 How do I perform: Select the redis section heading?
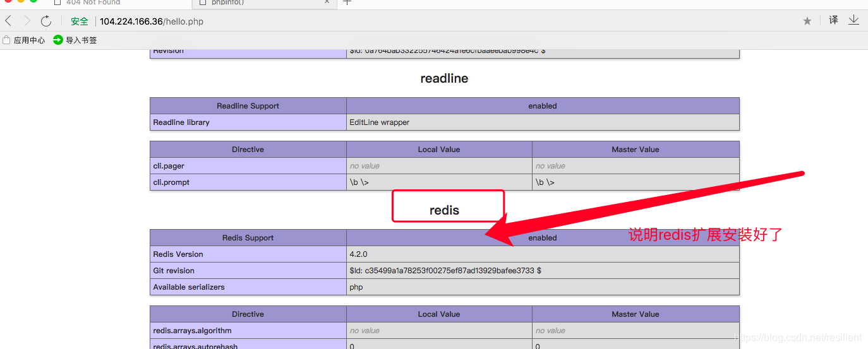(444, 210)
